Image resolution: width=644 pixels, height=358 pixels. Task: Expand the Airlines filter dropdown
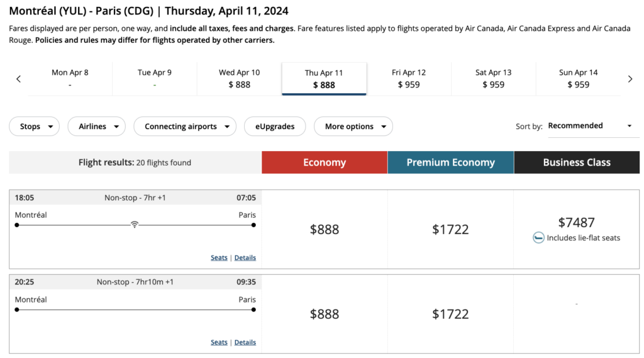click(96, 126)
